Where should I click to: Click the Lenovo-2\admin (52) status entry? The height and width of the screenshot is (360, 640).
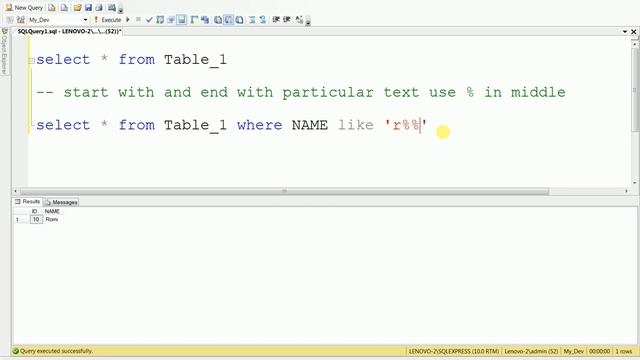(x=531, y=351)
